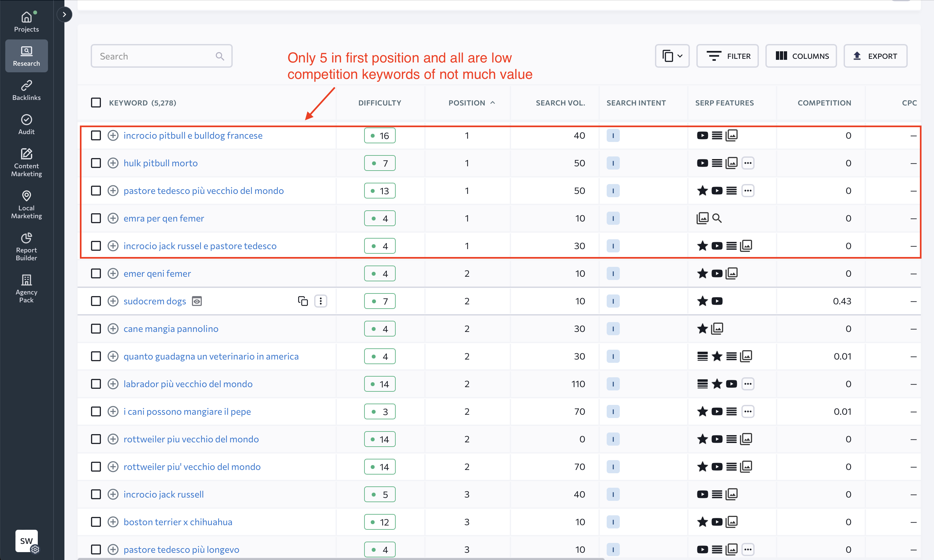Viewport: 934px width, 560px height.
Task: Click difficulty badge 16 for 'incrocio pitbull e bulldog francese'
Action: pyautogui.click(x=380, y=135)
